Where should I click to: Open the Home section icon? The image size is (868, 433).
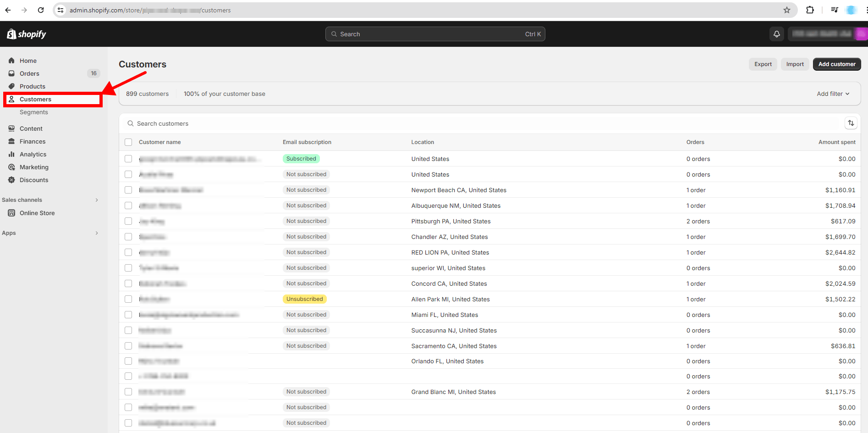click(x=12, y=60)
